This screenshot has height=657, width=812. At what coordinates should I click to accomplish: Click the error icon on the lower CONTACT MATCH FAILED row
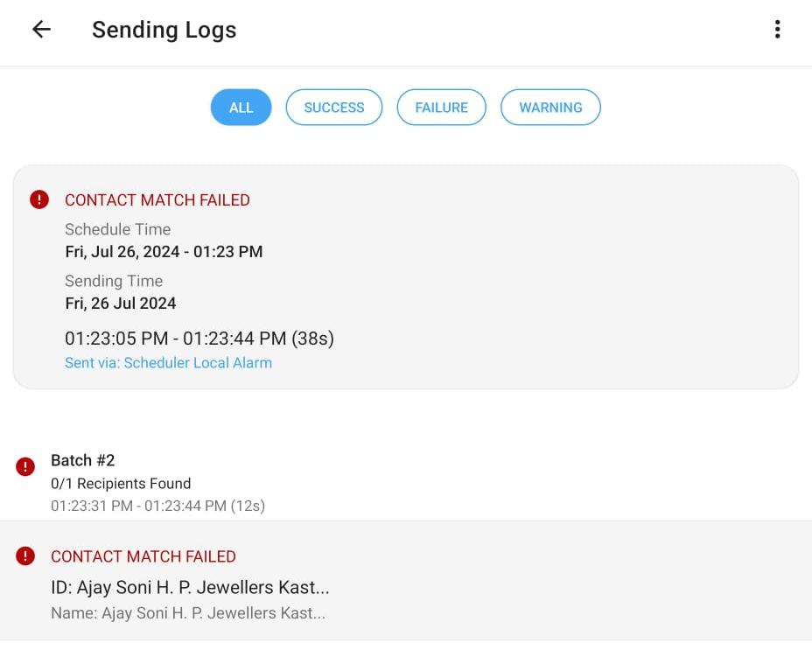coord(25,557)
